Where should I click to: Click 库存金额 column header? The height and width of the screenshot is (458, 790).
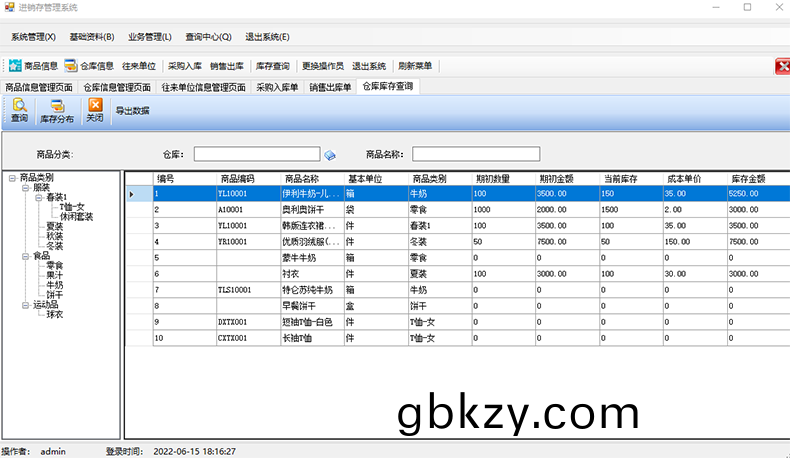[758, 179]
